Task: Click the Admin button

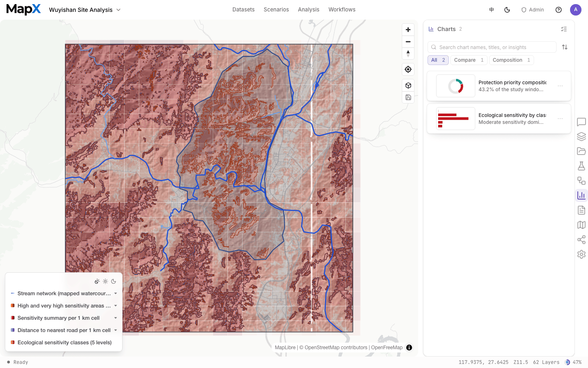Action: [x=532, y=10]
